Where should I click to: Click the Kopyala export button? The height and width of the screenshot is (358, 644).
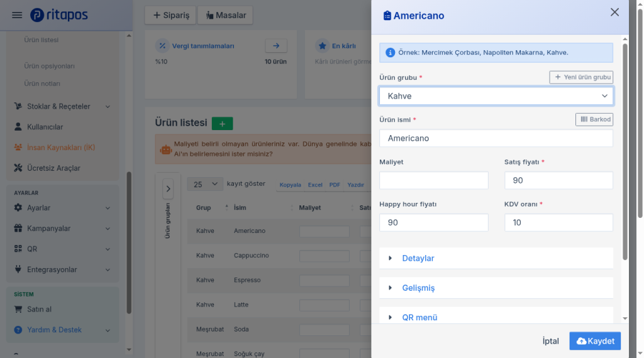[291, 185]
